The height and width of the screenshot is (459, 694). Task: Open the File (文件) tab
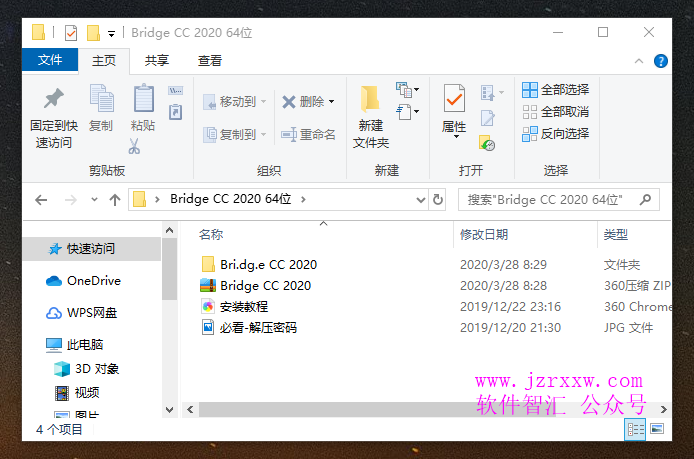[x=50, y=60]
